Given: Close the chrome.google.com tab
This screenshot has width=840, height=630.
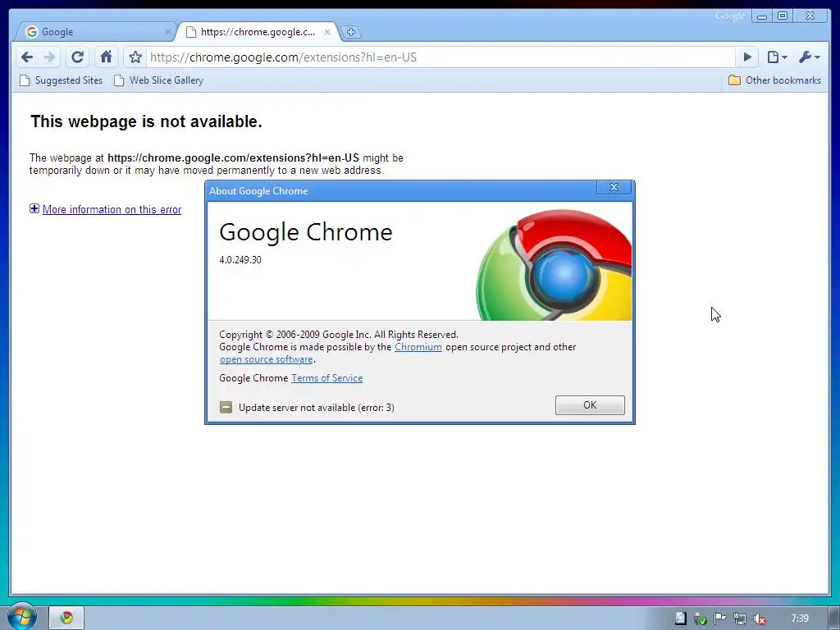Looking at the screenshot, I should 327,32.
